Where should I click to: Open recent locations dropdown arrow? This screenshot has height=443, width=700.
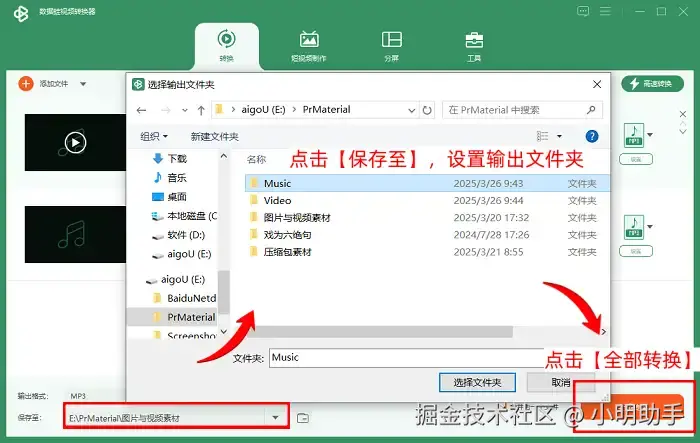185,110
